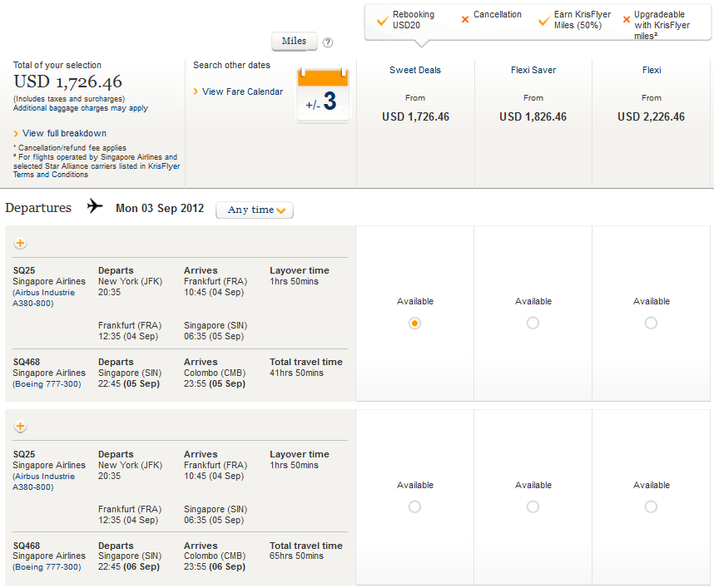Click the airplane icon next to Departures
Image resolution: width=714 pixels, height=588 pixels.
click(x=95, y=207)
